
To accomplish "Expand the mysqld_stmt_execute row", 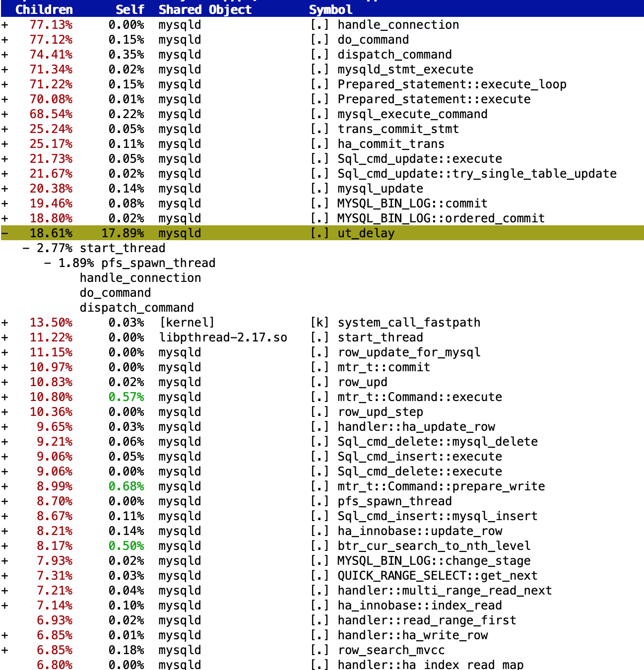I will click(x=4, y=69).
